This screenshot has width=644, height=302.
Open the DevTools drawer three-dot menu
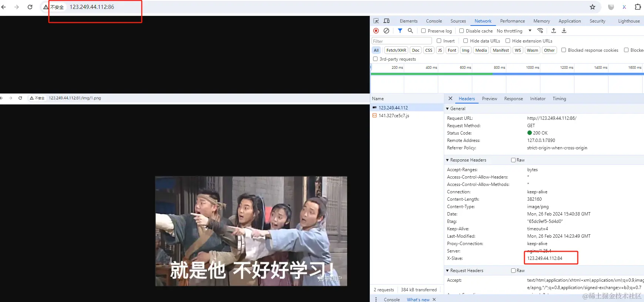coord(376,299)
